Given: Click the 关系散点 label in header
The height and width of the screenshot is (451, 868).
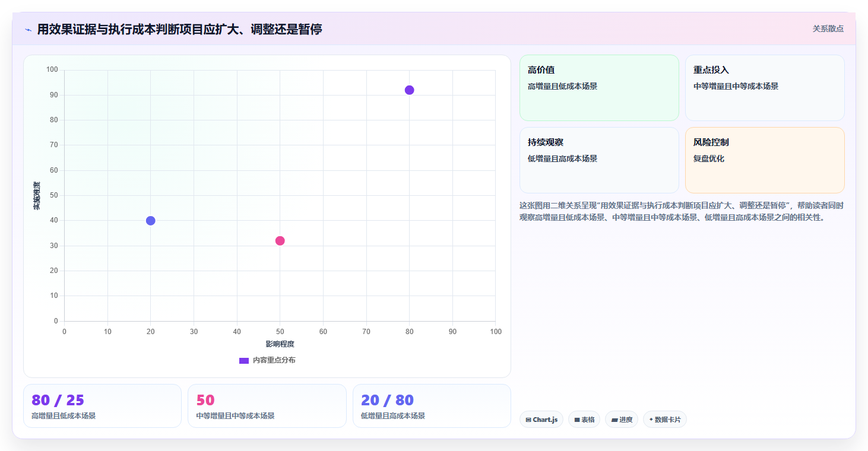Looking at the screenshot, I should [828, 28].
